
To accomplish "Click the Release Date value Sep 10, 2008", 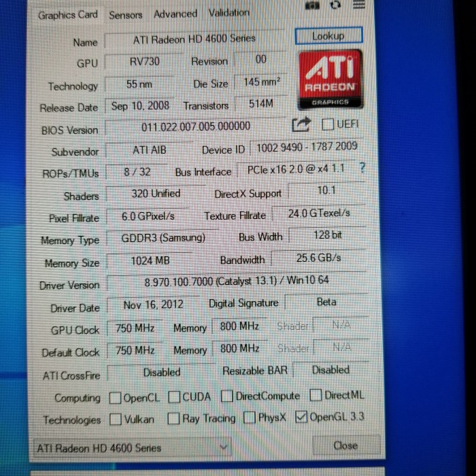I will tap(140, 106).
